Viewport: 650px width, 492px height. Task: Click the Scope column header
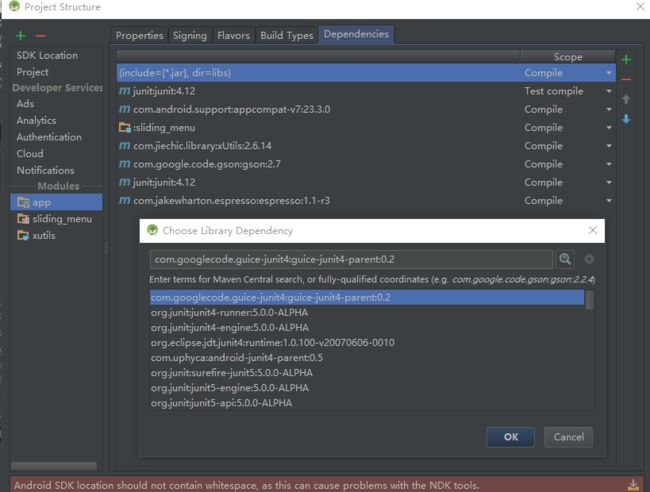pyautogui.click(x=568, y=57)
